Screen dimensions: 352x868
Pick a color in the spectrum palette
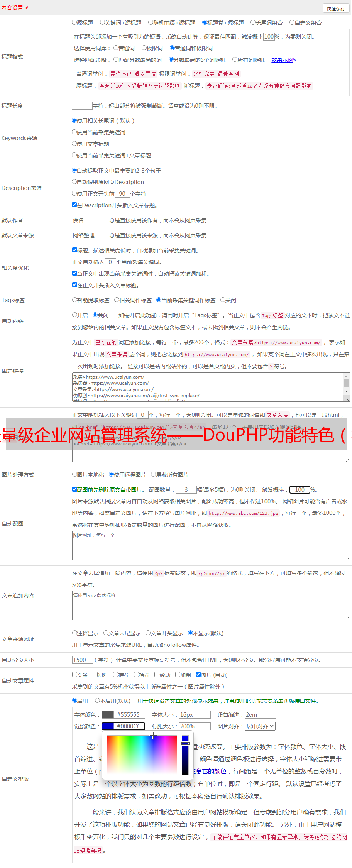point(142,755)
